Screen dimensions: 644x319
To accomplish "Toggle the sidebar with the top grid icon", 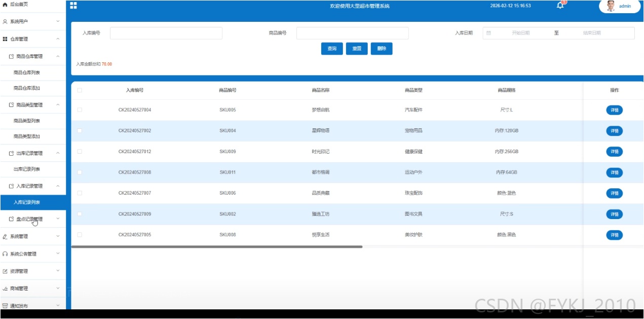I will pyautogui.click(x=73, y=6).
